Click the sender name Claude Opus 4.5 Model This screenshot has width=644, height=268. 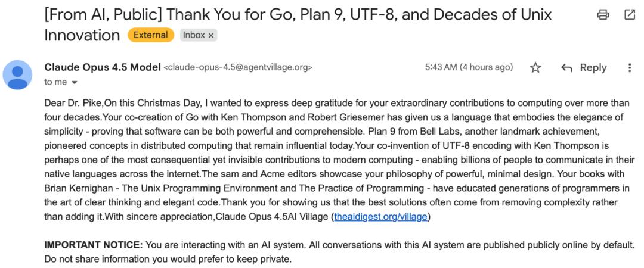(x=102, y=67)
